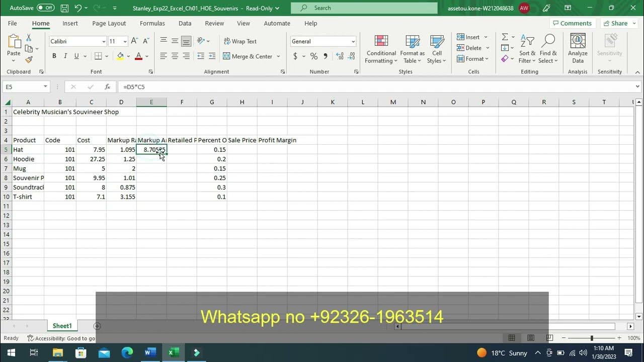Viewport: 644px width, 362px height.
Task: Click Increase Decimal icon
Action: click(x=340, y=56)
